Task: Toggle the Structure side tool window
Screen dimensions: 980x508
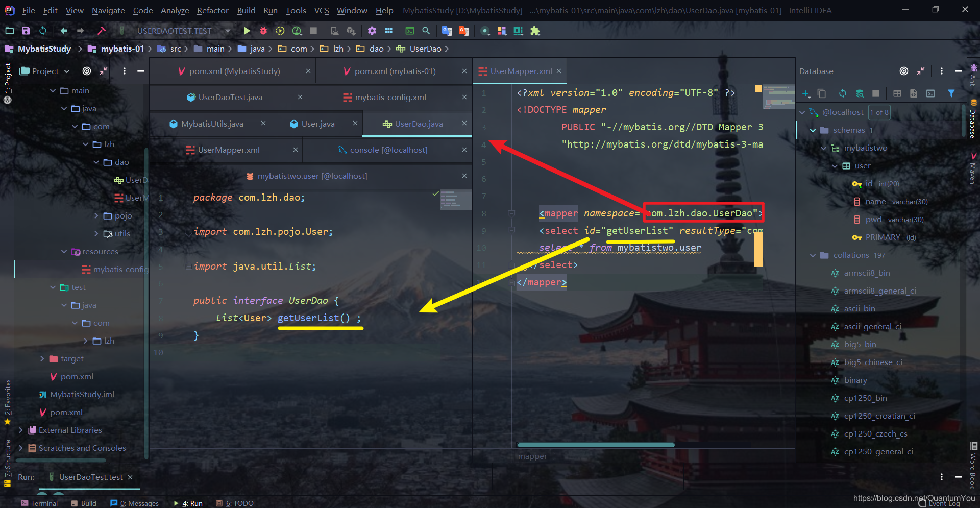Action: 8,463
